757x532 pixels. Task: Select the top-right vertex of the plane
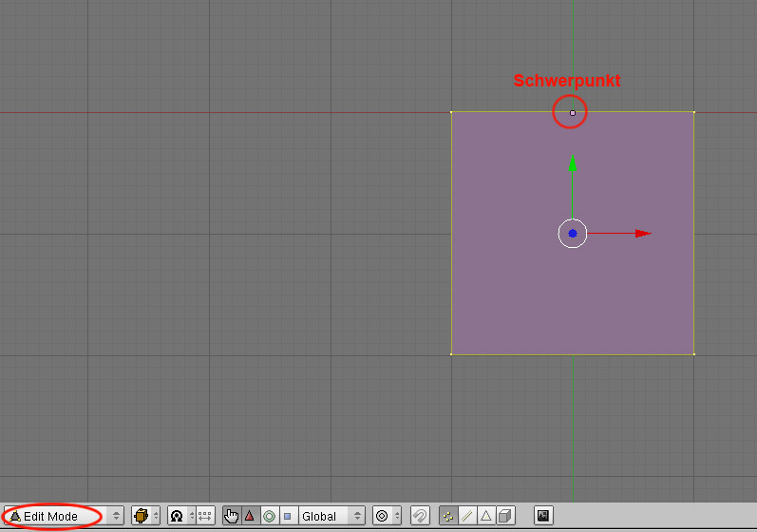(694, 112)
